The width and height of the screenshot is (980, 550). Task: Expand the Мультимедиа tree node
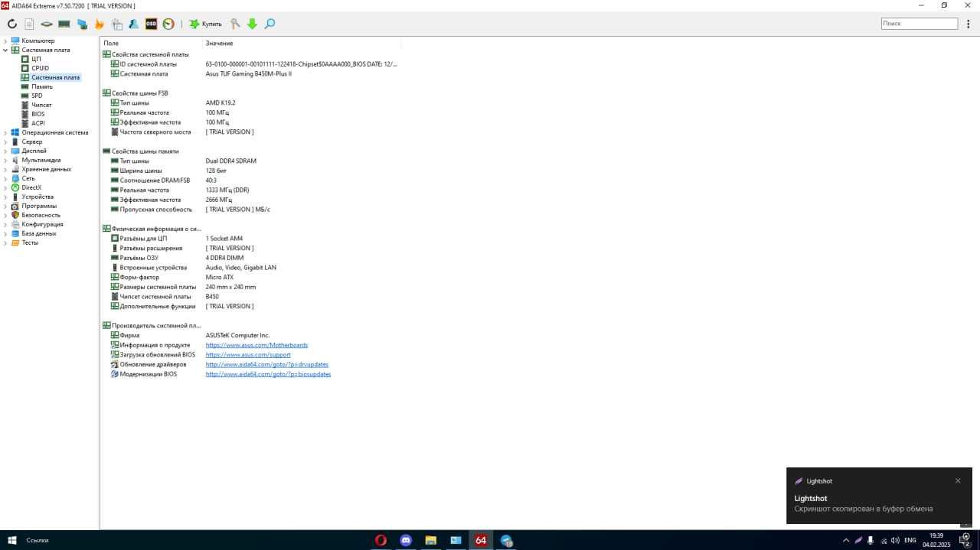tap(5, 160)
